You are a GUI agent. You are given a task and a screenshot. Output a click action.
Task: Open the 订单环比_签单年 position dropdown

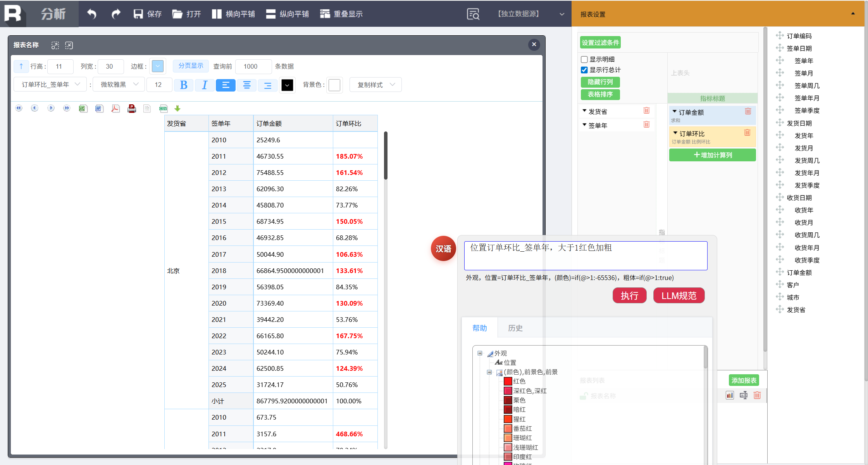50,85
